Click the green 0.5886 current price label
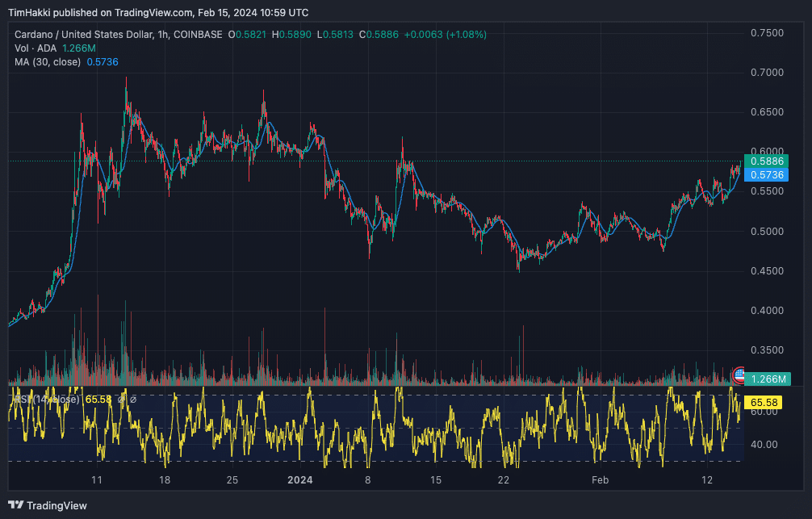 (x=767, y=161)
